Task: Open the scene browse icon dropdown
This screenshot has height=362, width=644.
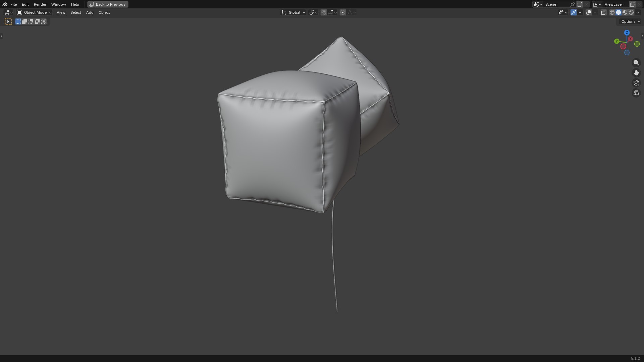Action: click(538, 4)
